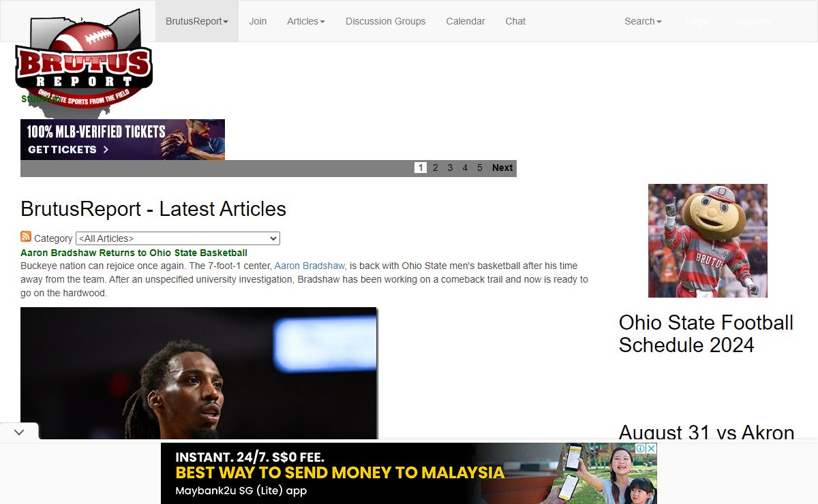Open the Calendar page
This screenshot has width=818, height=504.
tap(466, 21)
